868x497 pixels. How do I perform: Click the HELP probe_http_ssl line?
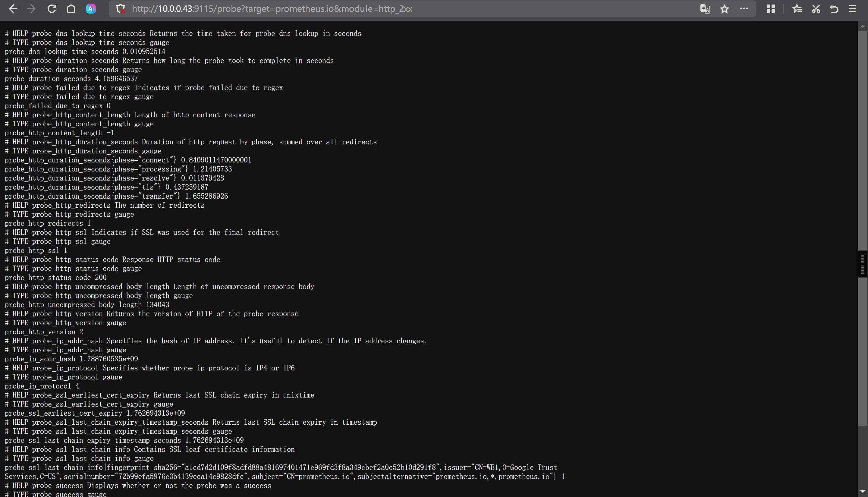pos(142,232)
